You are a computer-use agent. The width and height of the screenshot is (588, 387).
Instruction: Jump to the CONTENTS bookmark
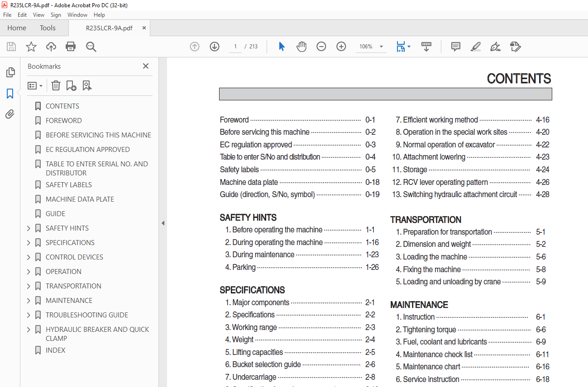62,106
